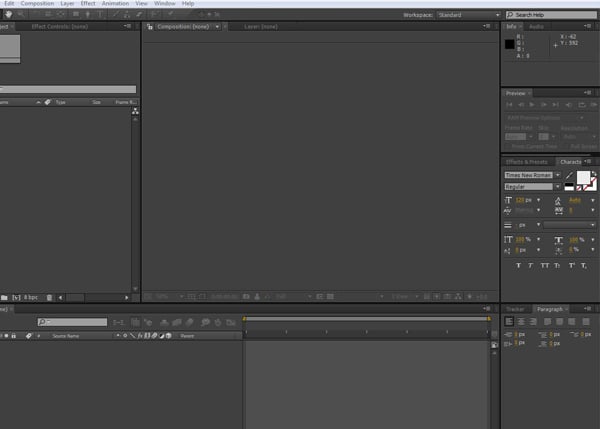This screenshot has height=429, width=600.
Task: Click the Type column header in Project
Action: pos(60,102)
